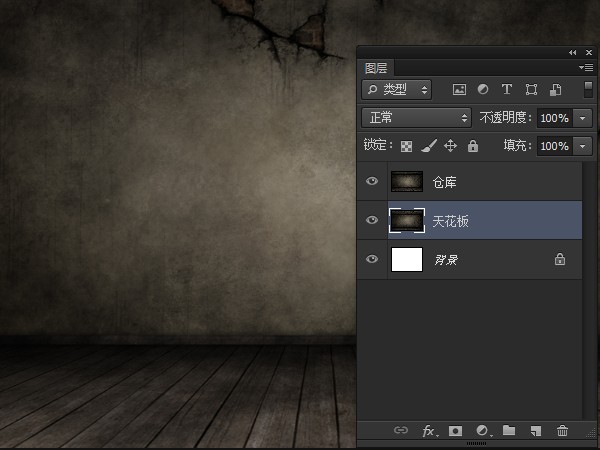Viewport: 600px width, 450px height.
Task: Click the lock all padlock icon
Action: coord(473,146)
